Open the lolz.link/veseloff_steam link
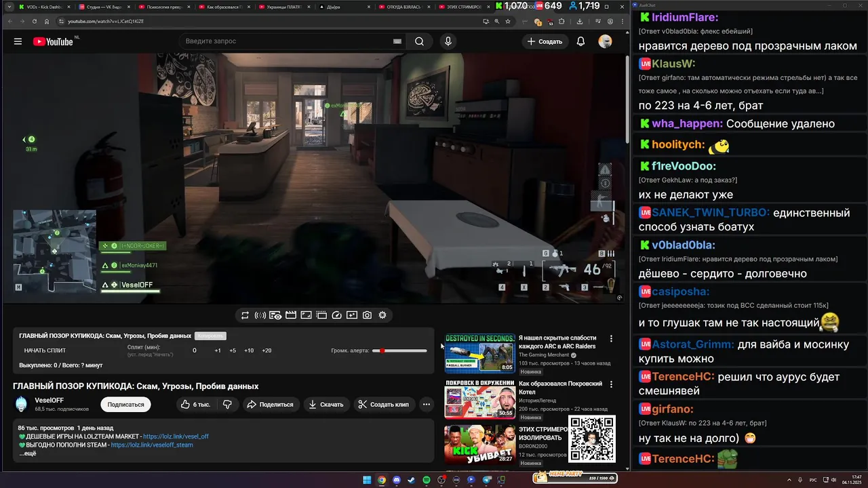Viewport: 868px width, 488px height. (x=152, y=445)
